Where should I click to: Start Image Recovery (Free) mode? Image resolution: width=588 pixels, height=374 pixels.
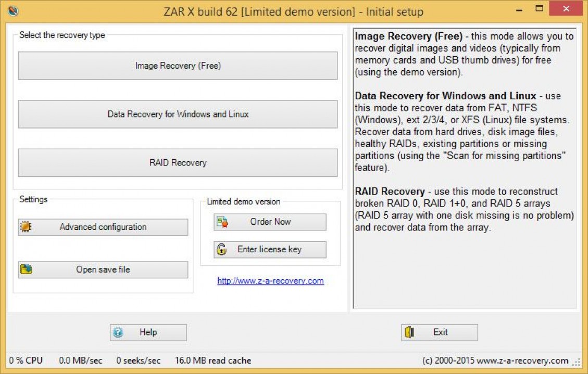coord(178,66)
